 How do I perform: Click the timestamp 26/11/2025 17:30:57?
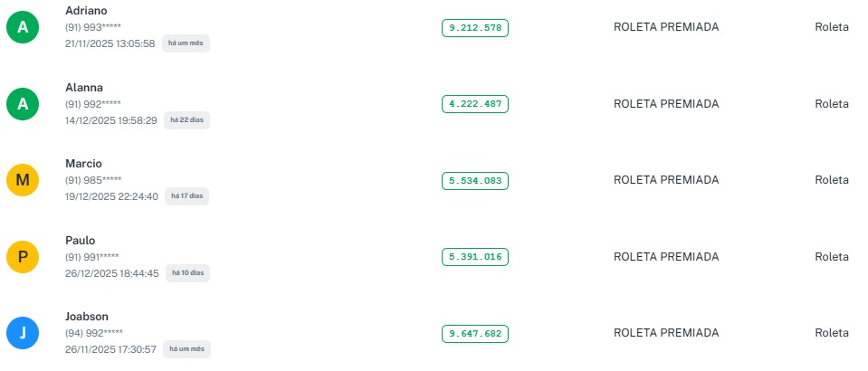coord(110,349)
